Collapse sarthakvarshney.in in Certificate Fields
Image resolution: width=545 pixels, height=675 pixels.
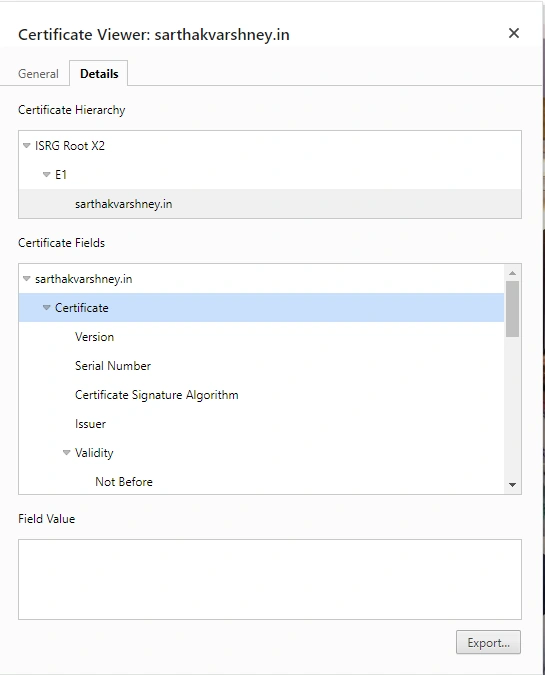click(x=27, y=279)
